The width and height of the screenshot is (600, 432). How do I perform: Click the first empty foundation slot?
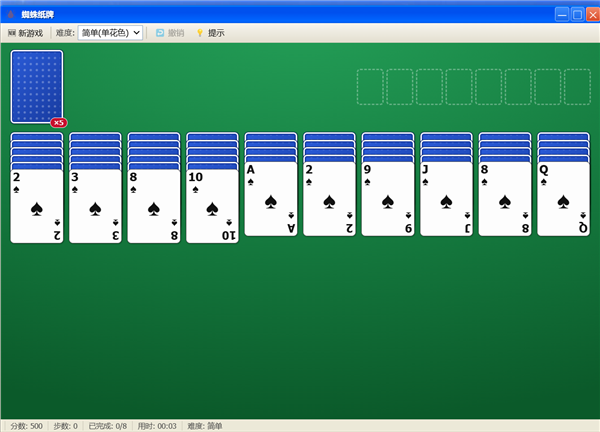tap(370, 87)
